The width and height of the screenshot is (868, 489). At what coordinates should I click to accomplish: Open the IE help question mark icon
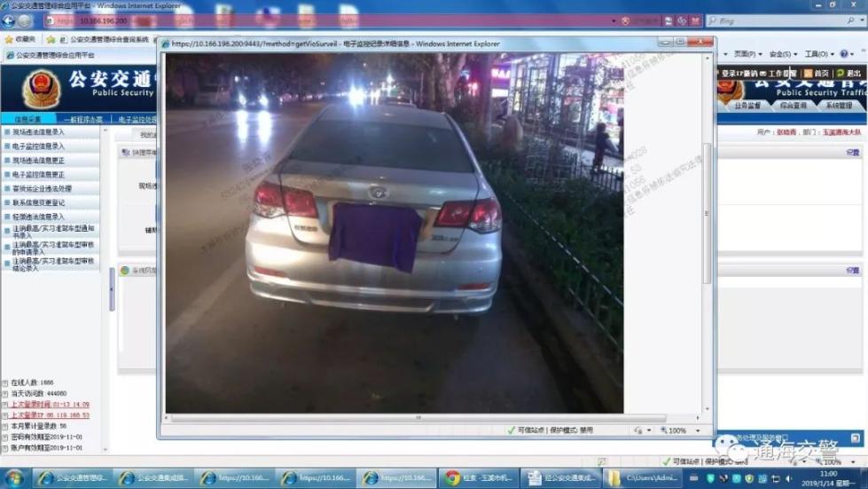(x=844, y=54)
